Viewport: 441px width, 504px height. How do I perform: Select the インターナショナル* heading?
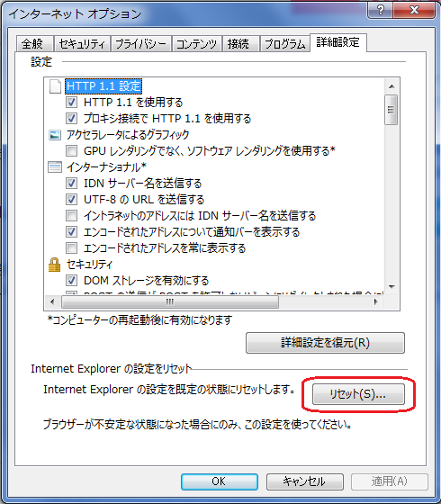click(106, 167)
